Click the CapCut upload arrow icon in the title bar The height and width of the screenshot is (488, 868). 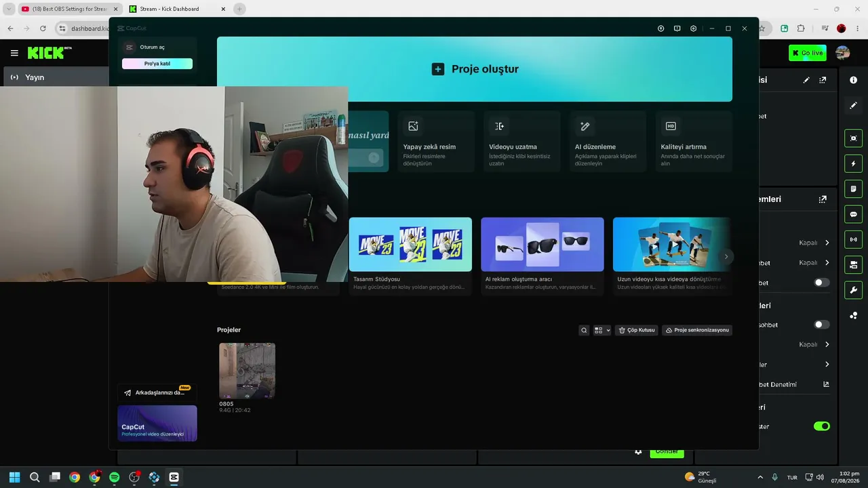click(x=661, y=28)
